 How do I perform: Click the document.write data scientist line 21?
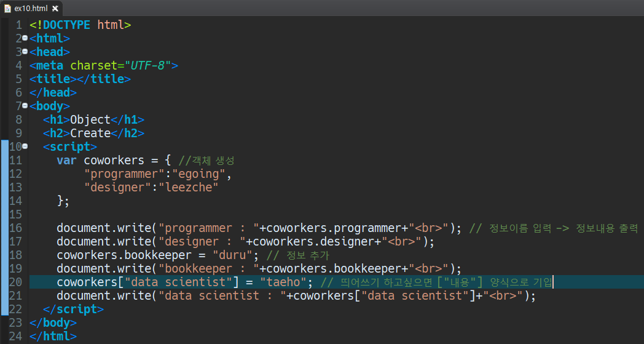296,295
